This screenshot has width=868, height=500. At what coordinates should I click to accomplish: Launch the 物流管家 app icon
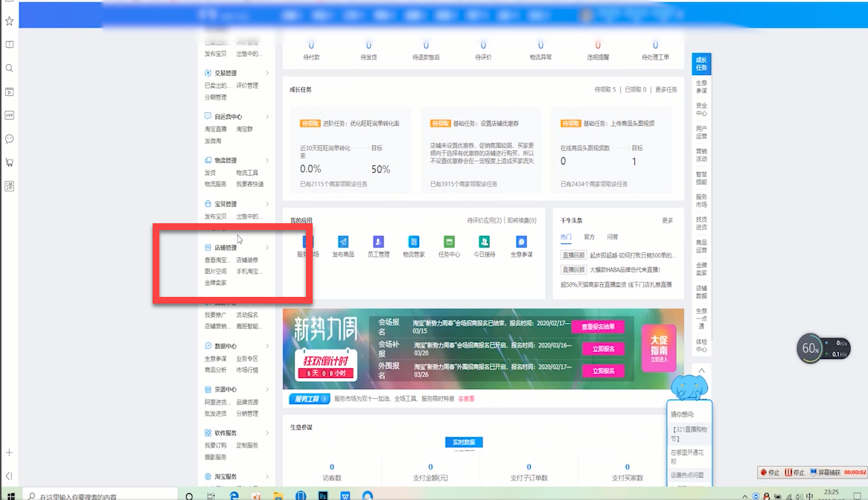point(414,243)
